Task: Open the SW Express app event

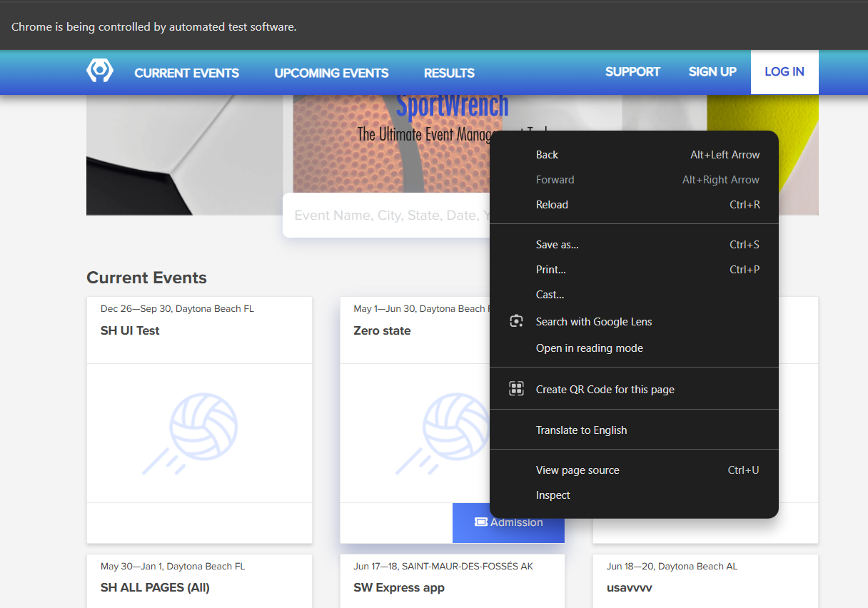Action: (x=399, y=587)
